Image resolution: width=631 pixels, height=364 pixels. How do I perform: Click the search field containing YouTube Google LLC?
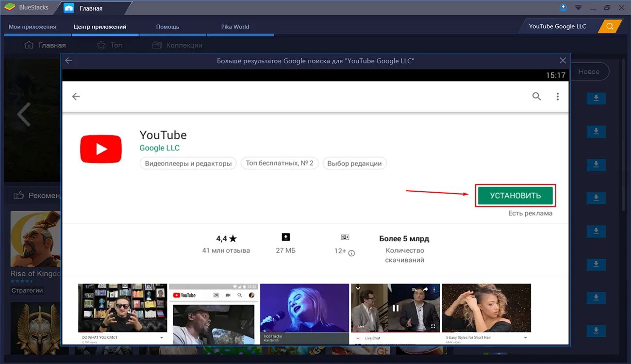[x=558, y=26]
